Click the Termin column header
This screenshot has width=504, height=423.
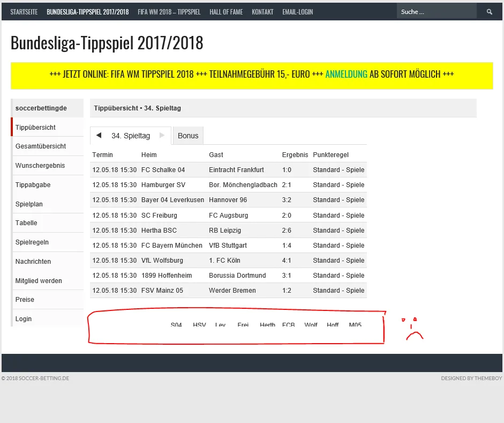[102, 155]
